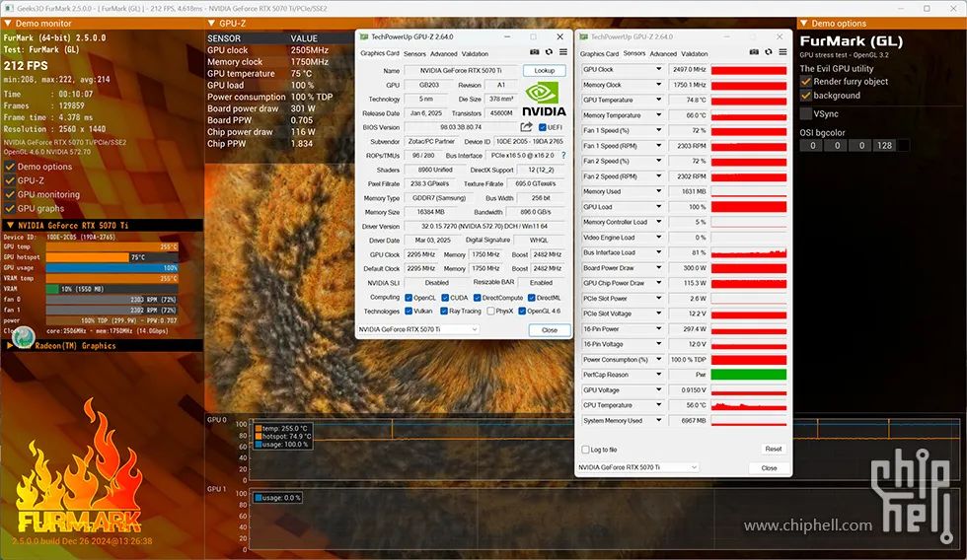The image size is (967, 560).
Task: Click BIOS Version field 98.03.38.80.74
Action: pos(461,127)
